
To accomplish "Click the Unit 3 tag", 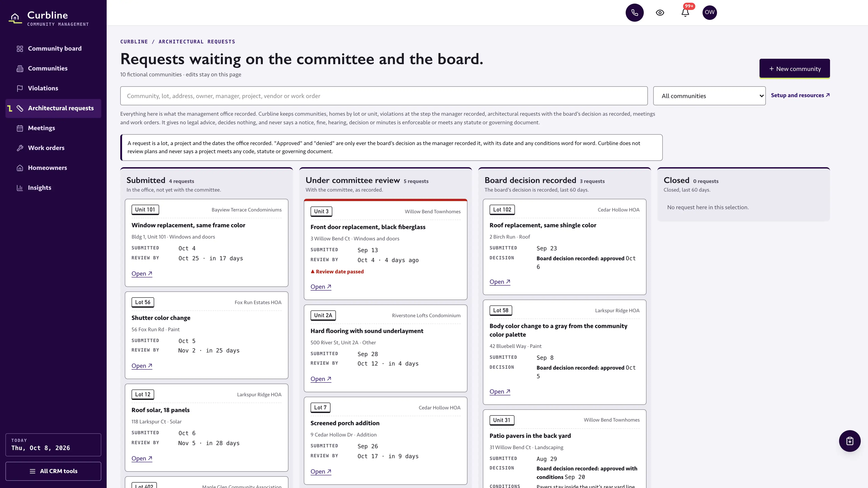I will [x=321, y=211].
